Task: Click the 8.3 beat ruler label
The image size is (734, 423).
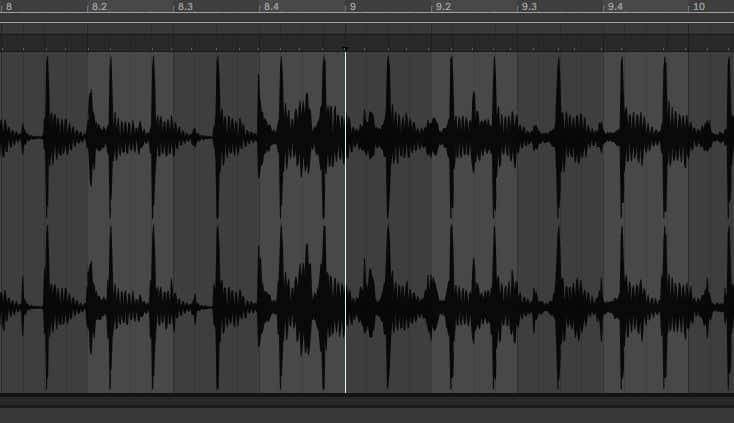Action: pos(185,7)
